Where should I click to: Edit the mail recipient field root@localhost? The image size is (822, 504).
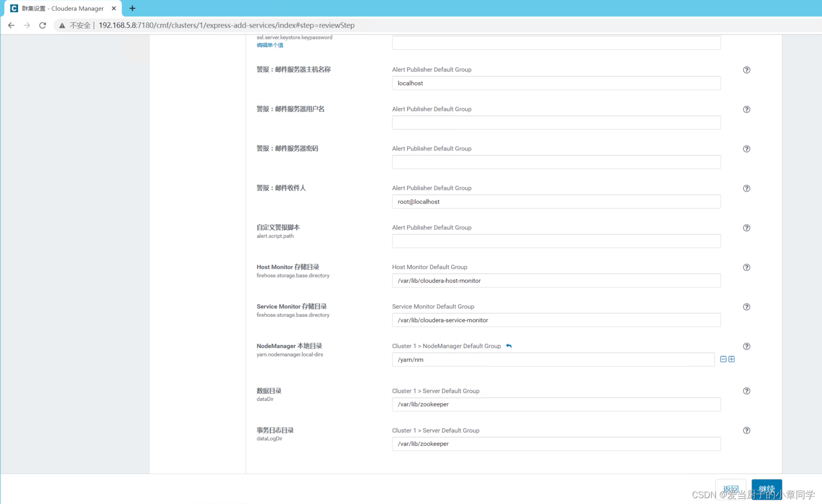point(556,202)
